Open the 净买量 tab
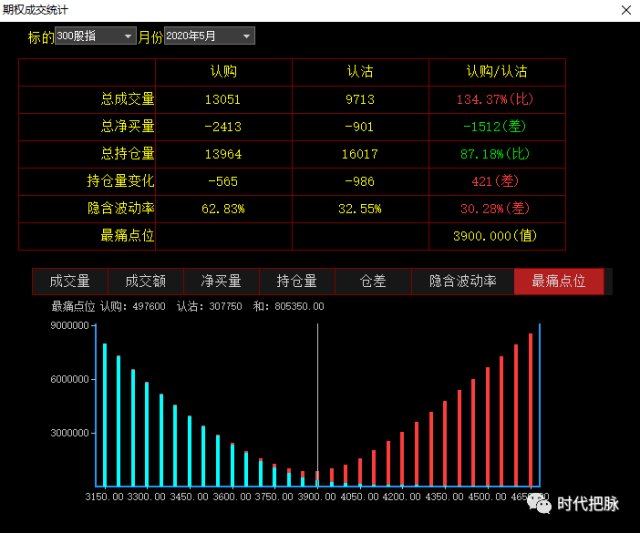Image resolution: width=640 pixels, height=533 pixels. click(x=222, y=281)
